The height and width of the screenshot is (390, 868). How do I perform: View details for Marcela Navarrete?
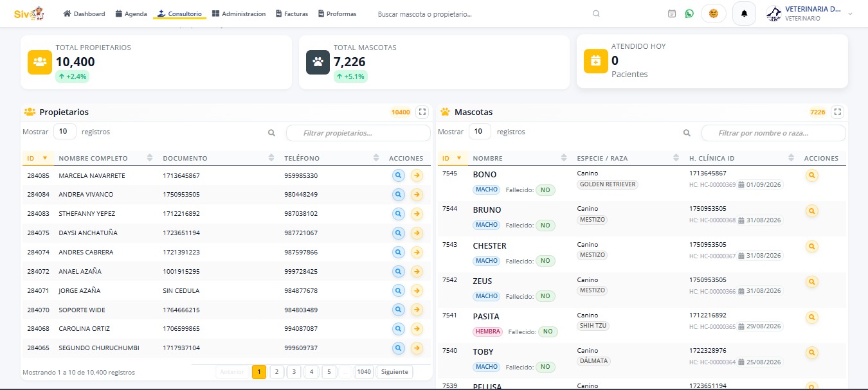pyautogui.click(x=398, y=175)
